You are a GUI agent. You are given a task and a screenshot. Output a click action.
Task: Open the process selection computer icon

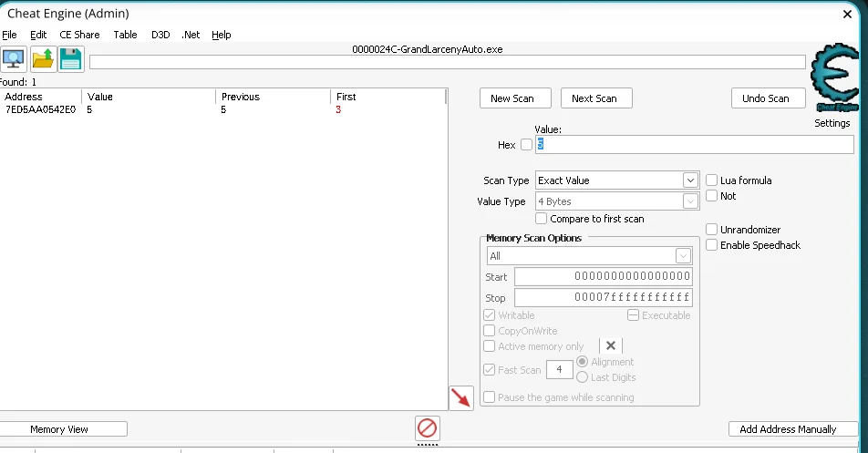click(14, 59)
